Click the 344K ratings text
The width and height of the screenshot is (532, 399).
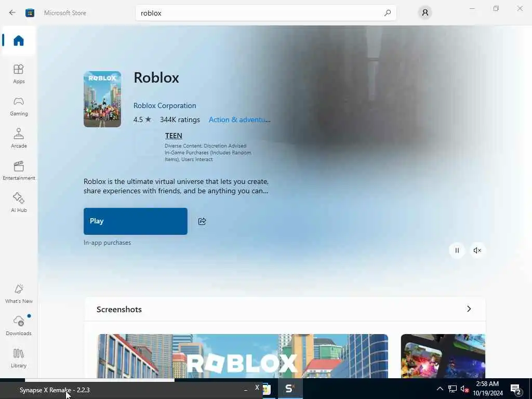pos(180,120)
